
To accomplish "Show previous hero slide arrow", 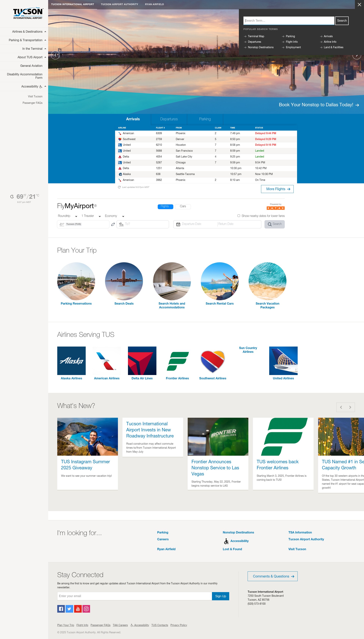I will (x=55, y=55).
